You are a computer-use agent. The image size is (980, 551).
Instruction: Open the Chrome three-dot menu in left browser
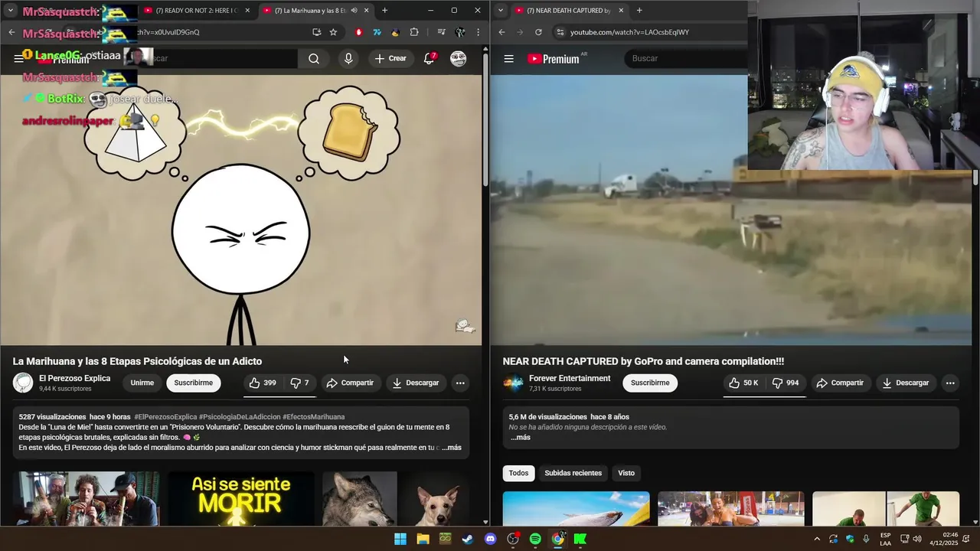point(478,32)
